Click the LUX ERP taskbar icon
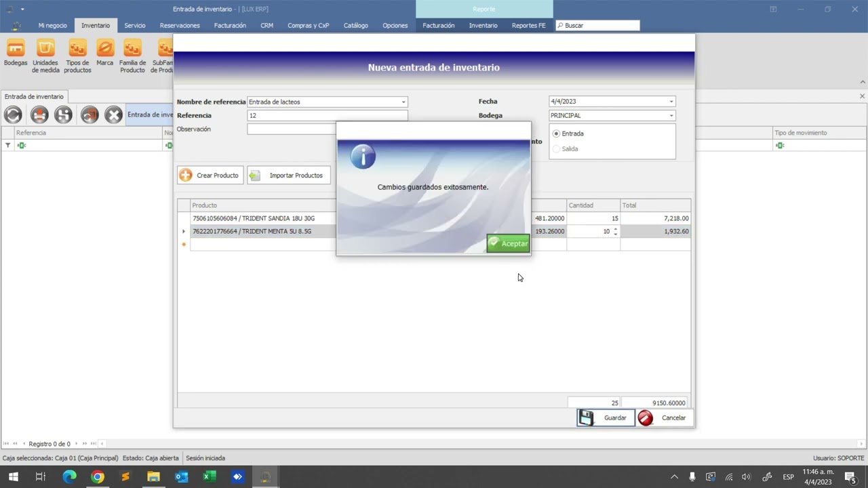This screenshot has width=868, height=488. pyautogui.click(x=265, y=477)
